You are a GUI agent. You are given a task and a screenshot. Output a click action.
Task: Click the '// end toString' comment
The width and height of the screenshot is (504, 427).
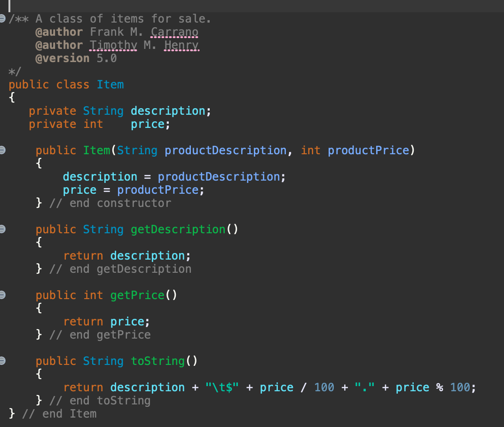click(x=100, y=401)
